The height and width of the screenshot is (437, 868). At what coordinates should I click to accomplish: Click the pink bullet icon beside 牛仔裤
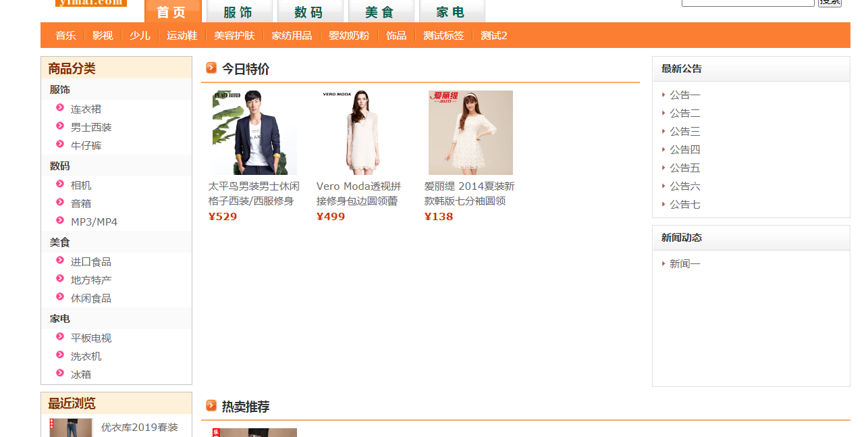coord(60,144)
